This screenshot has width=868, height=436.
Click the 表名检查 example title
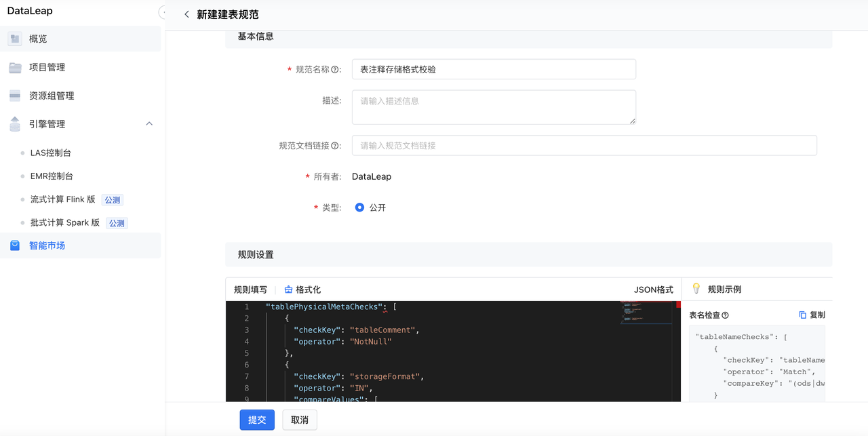pos(705,315)
